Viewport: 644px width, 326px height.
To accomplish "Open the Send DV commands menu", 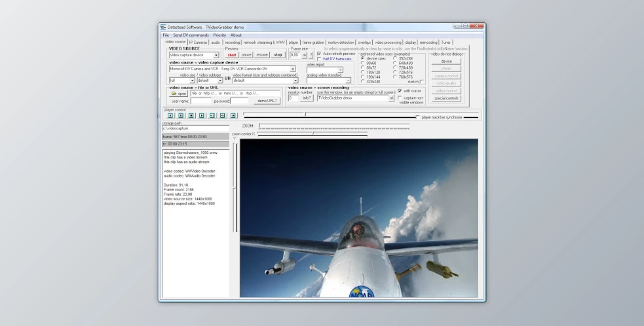I will point(191,35).
